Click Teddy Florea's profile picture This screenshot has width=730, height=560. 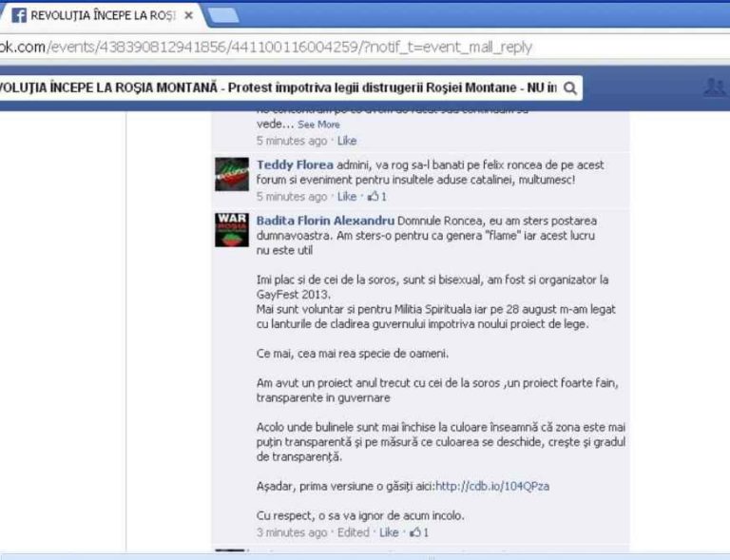tap(232, 175)
